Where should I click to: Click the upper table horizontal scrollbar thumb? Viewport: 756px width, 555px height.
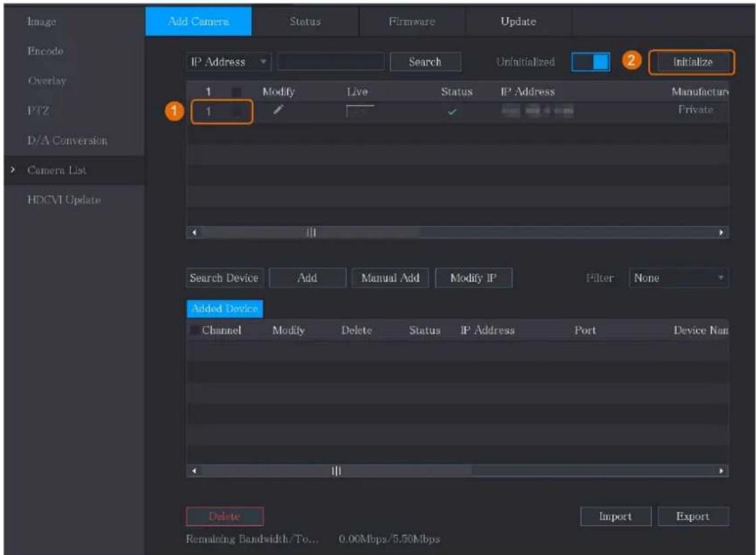pos(311,232)
